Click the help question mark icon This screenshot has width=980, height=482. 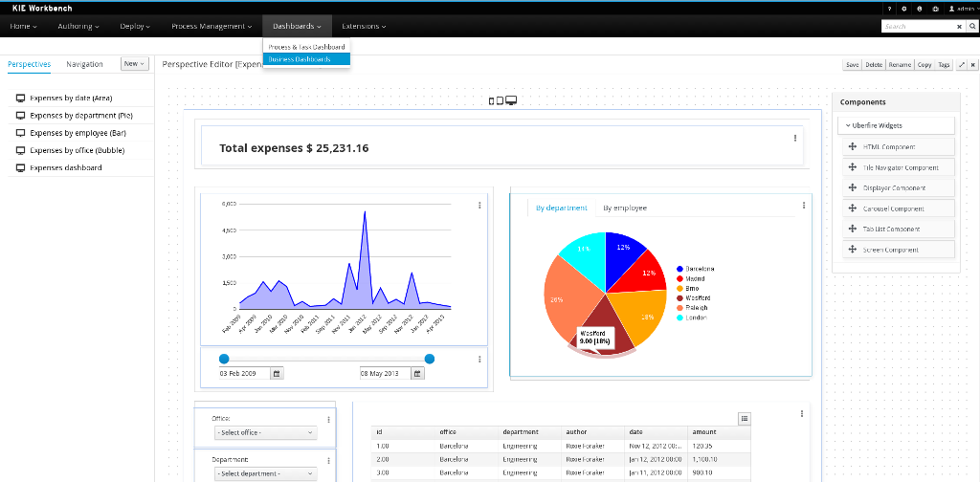pyautogui.click(x=889, y=8)
